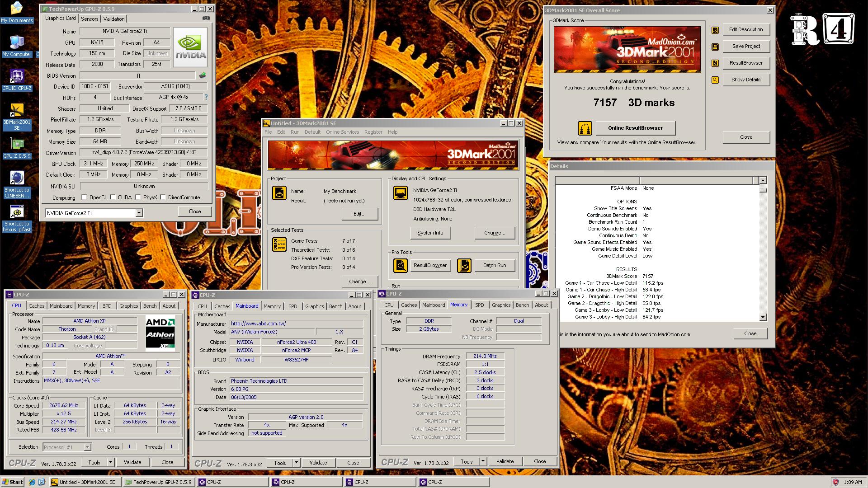The height and width of the screenshot is (488, 868).
Task: Click Validate button in Memory CPU-Z window
Action: 505,461
